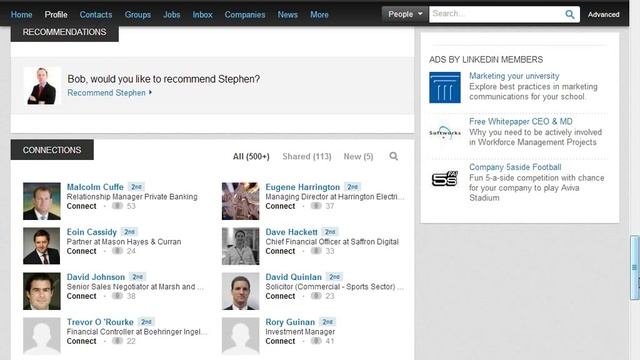Screen dimensions: 640x360
Task: Open the connections search magnifier icon
Action: pyautogui.click(x=393, y=156)
